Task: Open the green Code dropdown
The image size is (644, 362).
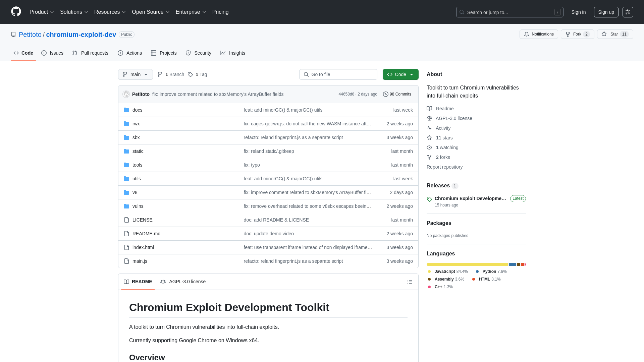Action: point(400,74)
